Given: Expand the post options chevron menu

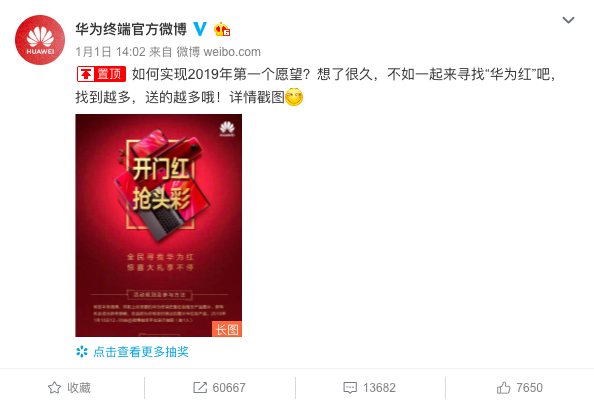Looking at the screenshot, I should click(x=568, y=20).
